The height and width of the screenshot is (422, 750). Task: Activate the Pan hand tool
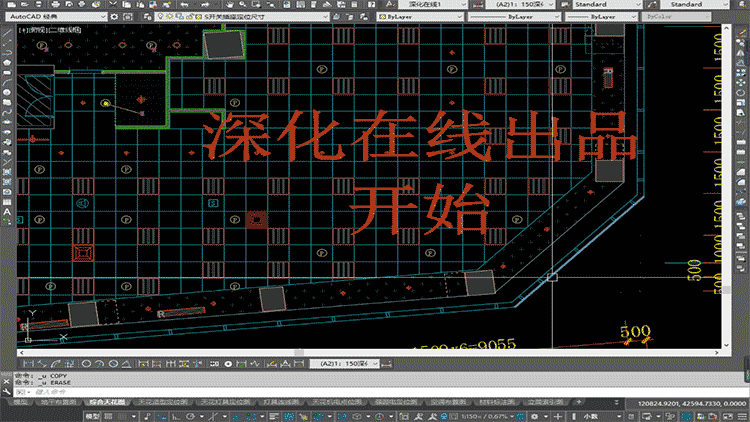[230, 4]
